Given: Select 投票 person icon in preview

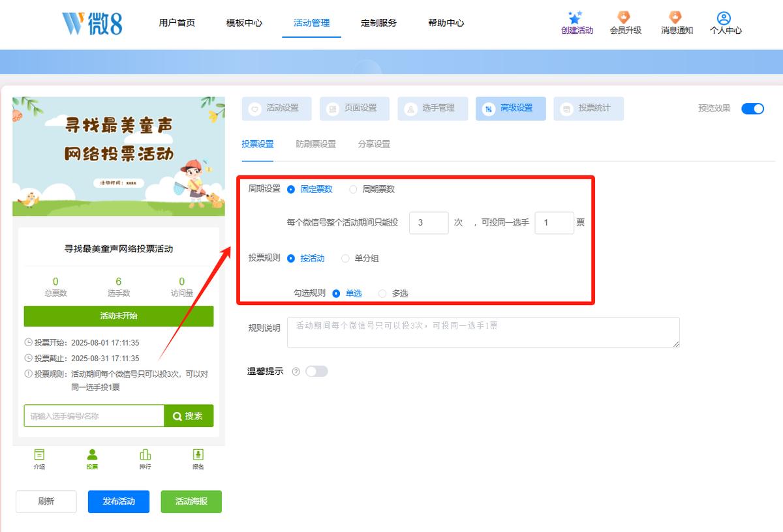Looking at the screenshot, I should point(92,454).
